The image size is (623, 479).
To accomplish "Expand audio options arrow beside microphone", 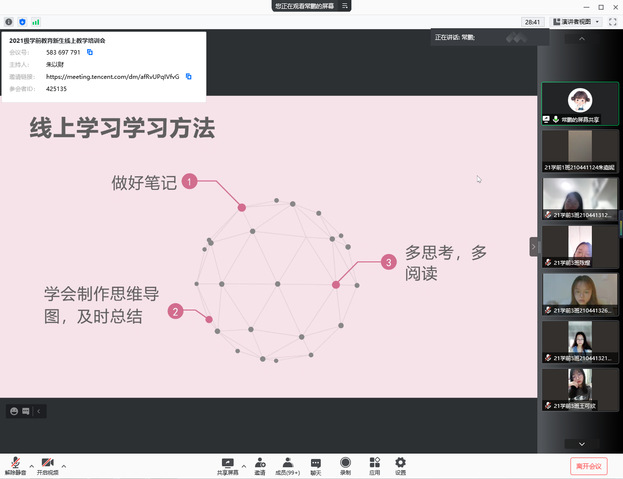I will click(x=31, y=465).
